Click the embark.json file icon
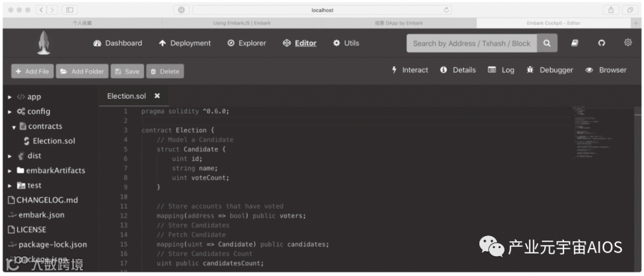The height and width of the screenshot is (276, 644). (x=12, y=215)
